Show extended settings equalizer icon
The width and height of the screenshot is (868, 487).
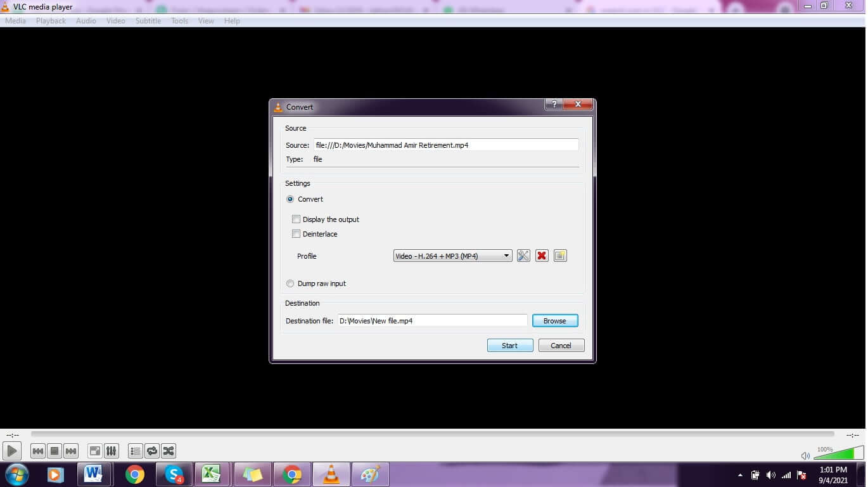111,451
